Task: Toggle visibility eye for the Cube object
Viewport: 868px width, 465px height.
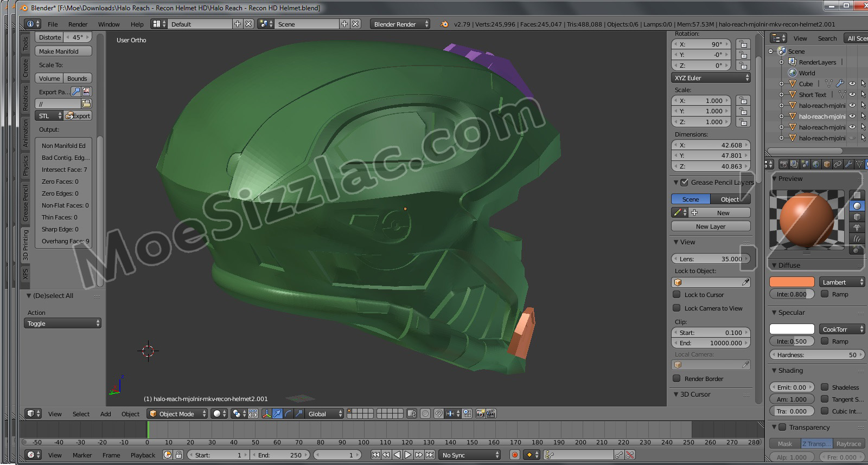Action: pyautogui.click(x=852, y=83)
